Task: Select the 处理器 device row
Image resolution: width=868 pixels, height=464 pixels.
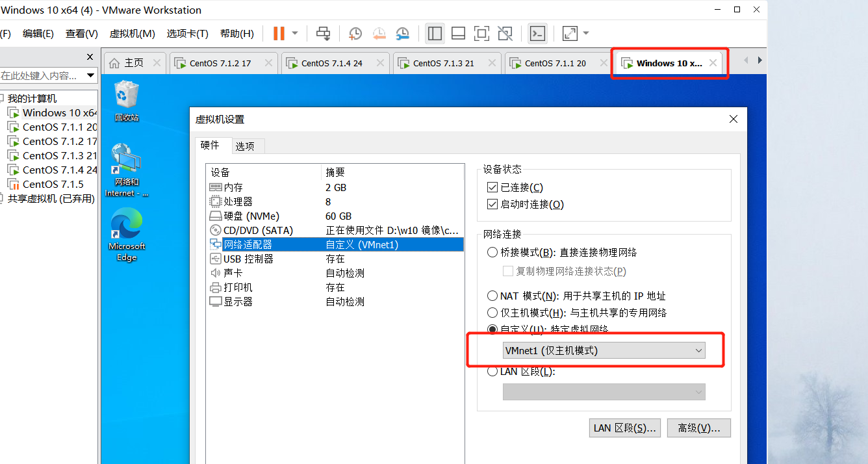Action: pos(335,201)
